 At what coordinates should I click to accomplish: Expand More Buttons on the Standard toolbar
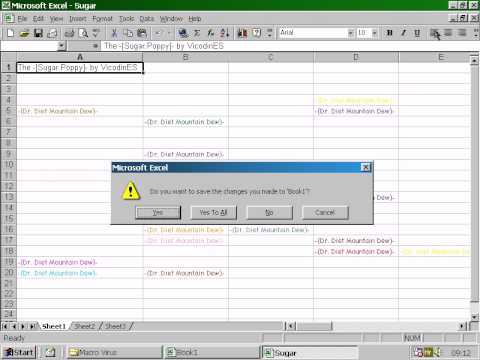coord(270,33)
